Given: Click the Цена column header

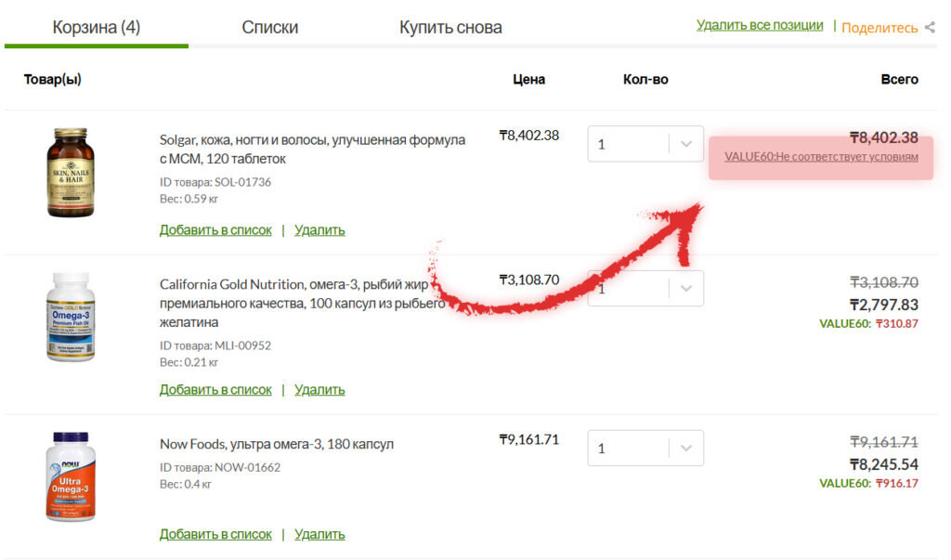Looking at the screenshot, I should (528, 80).
